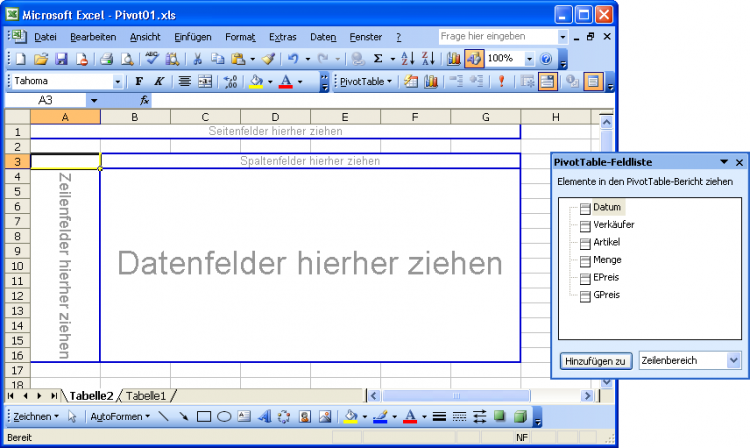This screenshot has width=750, height=448.
Task: Select the Format Painter brush icon
Action: click(269, 59)
